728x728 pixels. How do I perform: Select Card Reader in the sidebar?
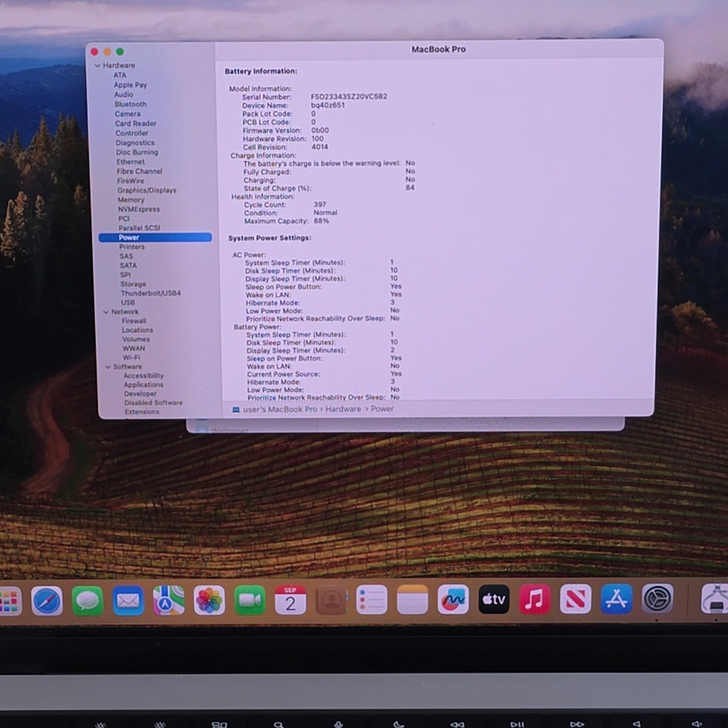136,123
